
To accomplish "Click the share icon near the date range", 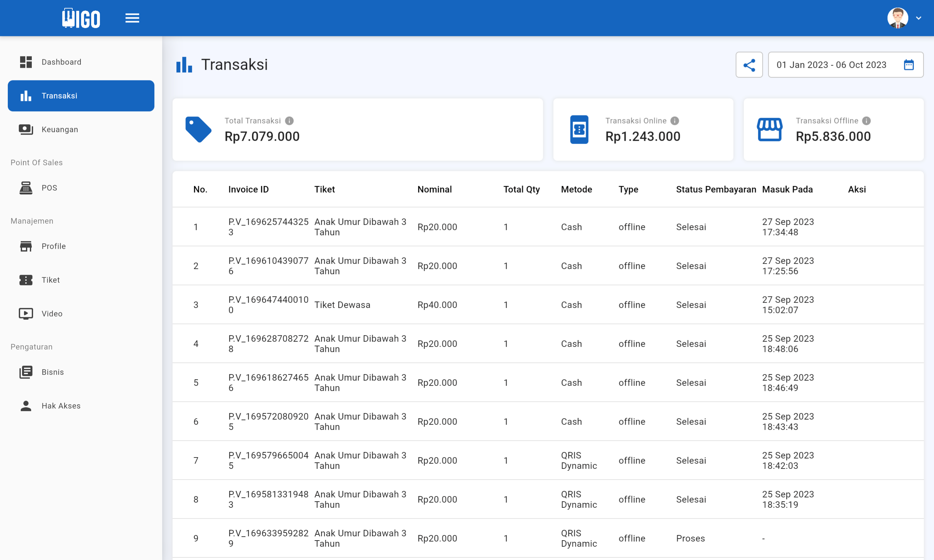I will click(x=749, y=65).
